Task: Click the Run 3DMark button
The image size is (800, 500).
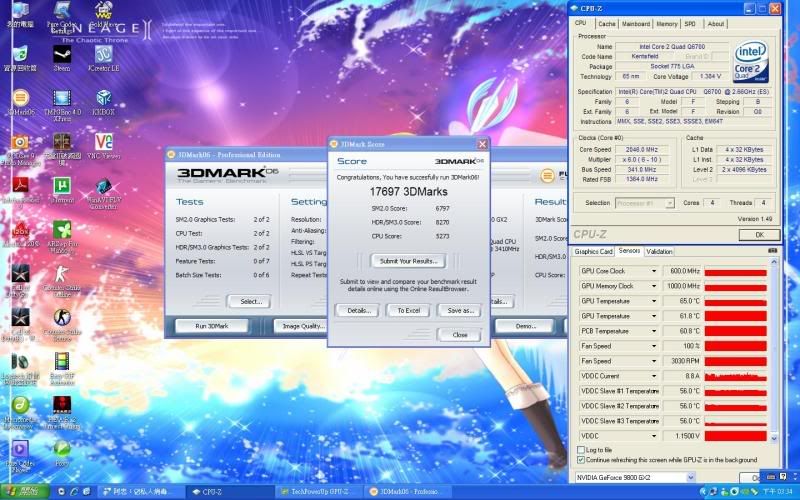Action: [x=211, y=326]
